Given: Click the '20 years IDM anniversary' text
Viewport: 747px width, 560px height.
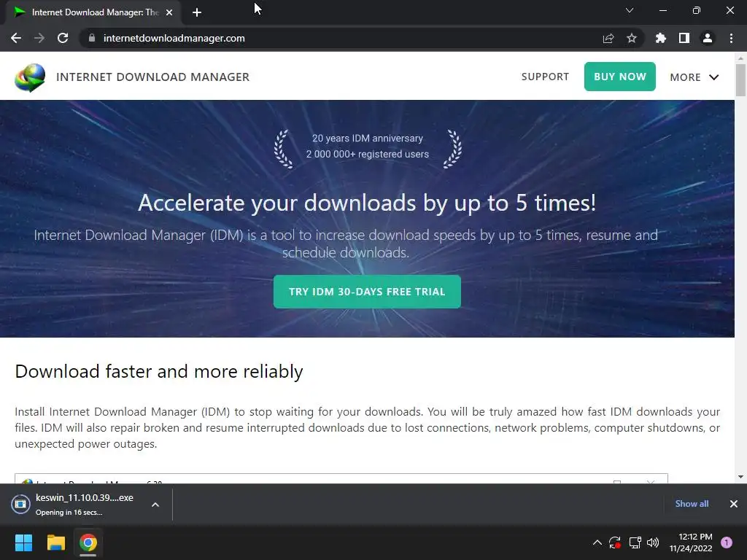Looking at the screenshot, I should (x=368, y=138).
